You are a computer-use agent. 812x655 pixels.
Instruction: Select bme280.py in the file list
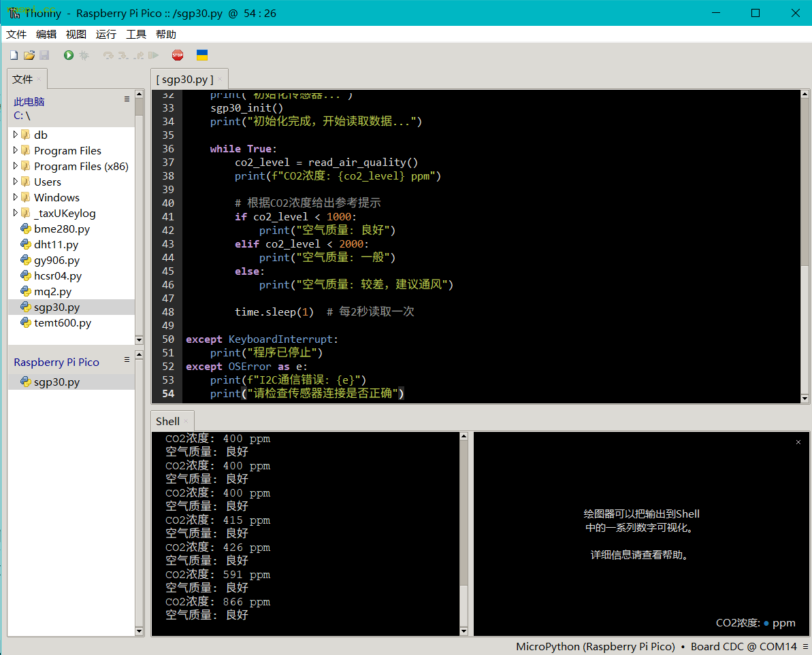pyautogui.click(x=61, y=229)
